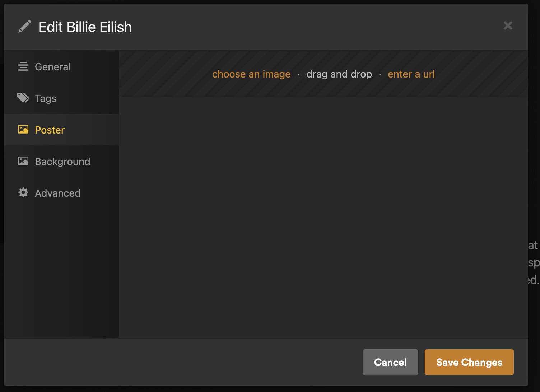The image size is (540, 392).
Task: Click the "enter a url" link
Action: (411, 74)
